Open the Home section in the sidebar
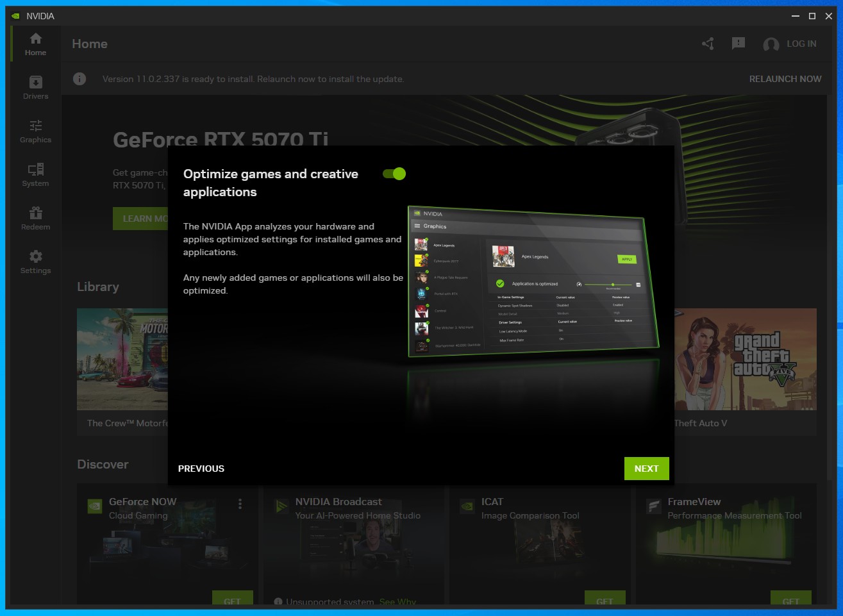Image resolution: width=843 pixels, height=616 pixels. coord(35,44)
